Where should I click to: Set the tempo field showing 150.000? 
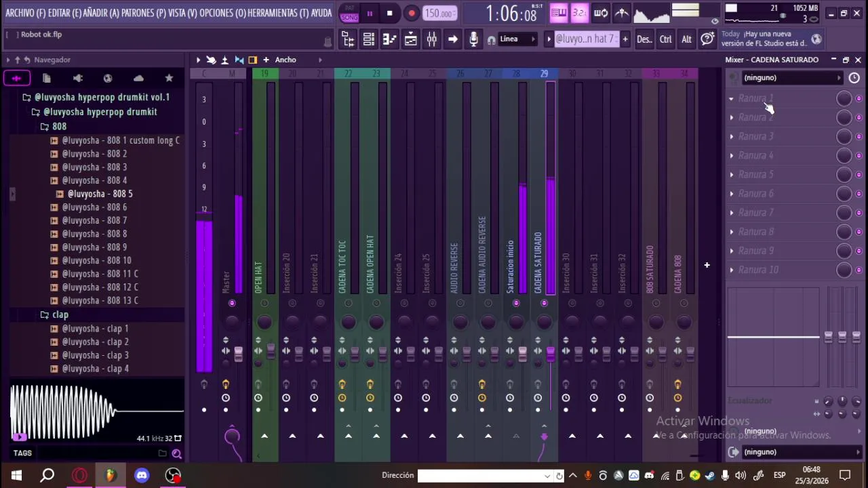[439, 14]
